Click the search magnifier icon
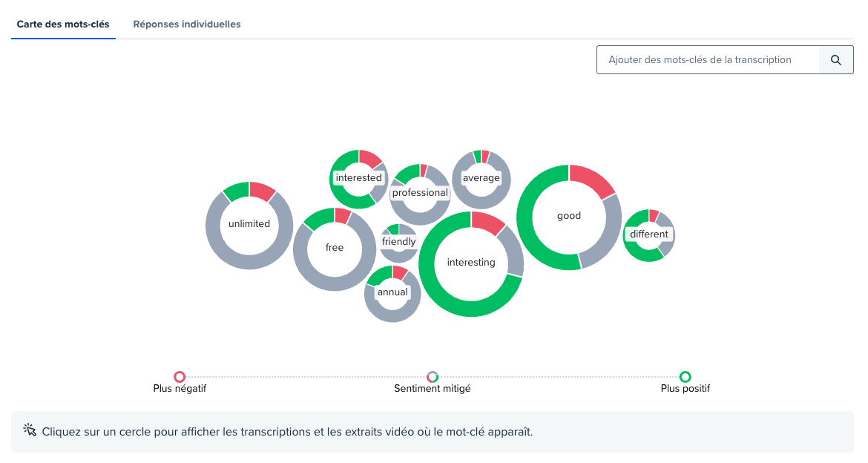The height and width of the screenshot is (463, 868). pos(836,60)
